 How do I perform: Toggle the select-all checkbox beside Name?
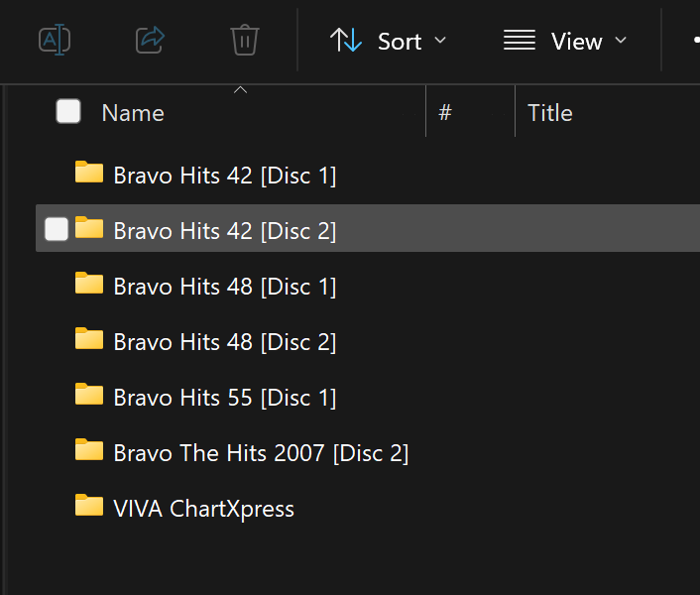[68, 111]
